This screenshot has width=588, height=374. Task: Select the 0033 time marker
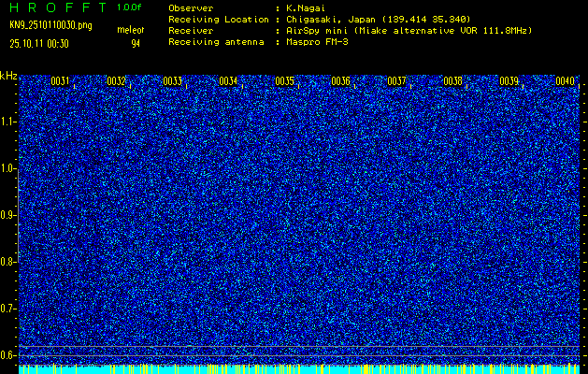point(172,81)
